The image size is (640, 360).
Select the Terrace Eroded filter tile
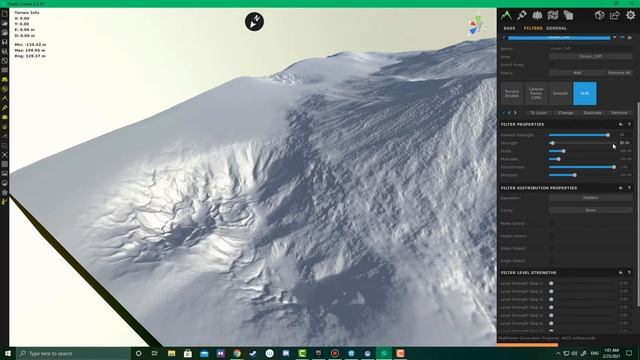pos(512,93)
